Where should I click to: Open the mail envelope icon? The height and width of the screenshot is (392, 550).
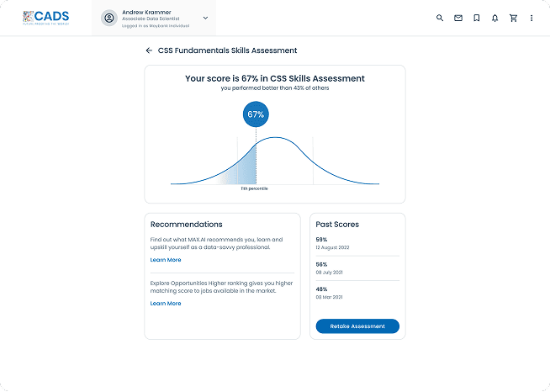457,18
